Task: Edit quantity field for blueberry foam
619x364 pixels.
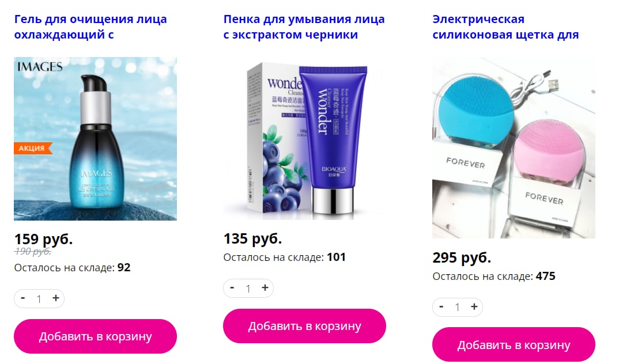Action: (x=248, y=289)
